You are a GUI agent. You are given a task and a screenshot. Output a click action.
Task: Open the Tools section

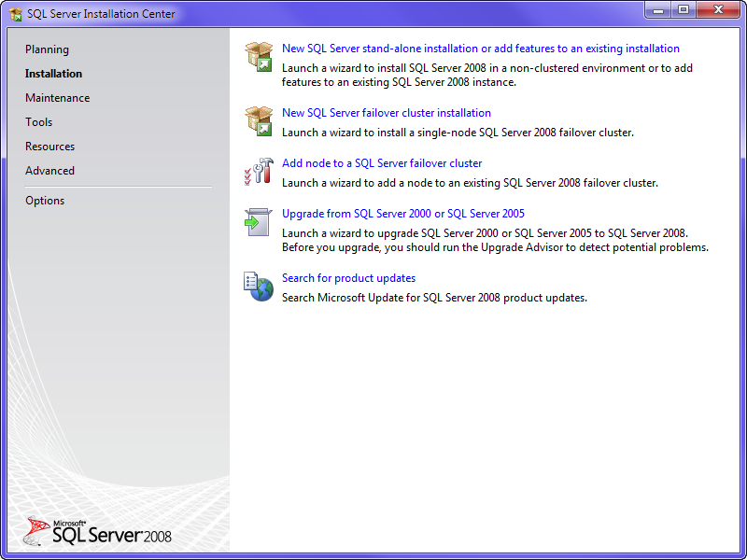(x=38, y=121)
